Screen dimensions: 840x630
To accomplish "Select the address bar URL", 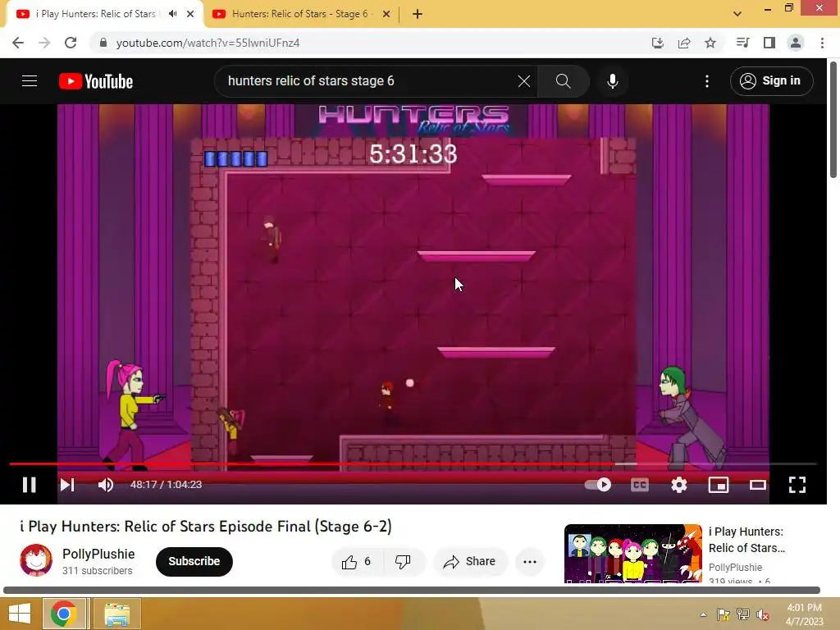I will point(208,43).
